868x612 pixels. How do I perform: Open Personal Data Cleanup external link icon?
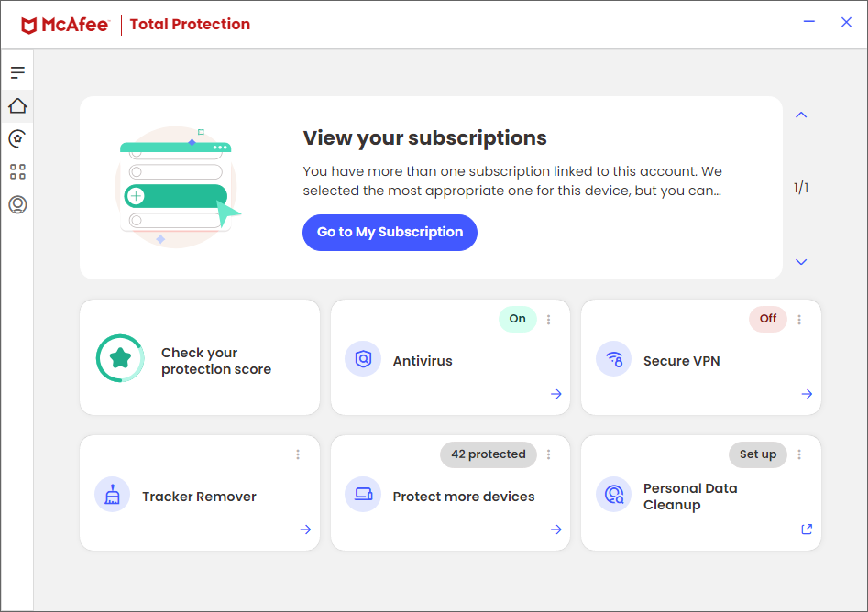(x=807, y=529)
